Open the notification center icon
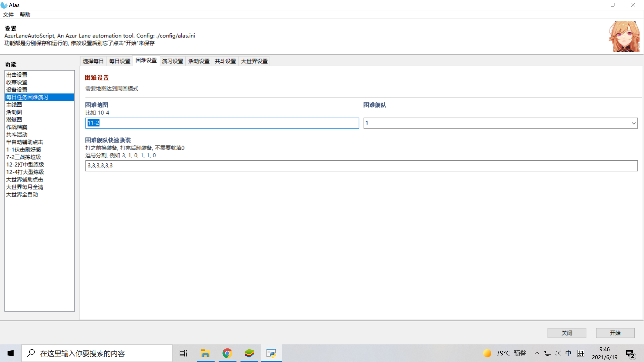The height and width of the screenshot is (362, 644). click(630, 354)
